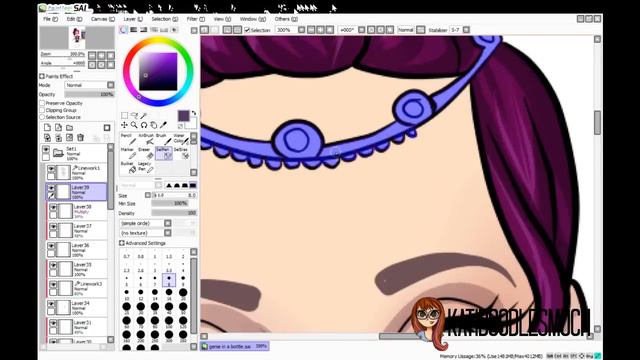This screenshot has width=640, height=360.
Task: Open the Window menu
Action: tap(253, 19)
